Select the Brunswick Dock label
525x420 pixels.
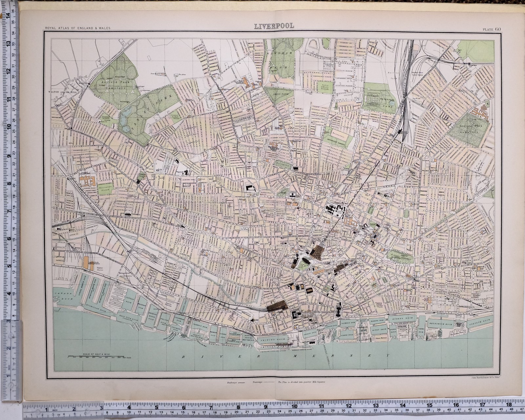(441, 324)
